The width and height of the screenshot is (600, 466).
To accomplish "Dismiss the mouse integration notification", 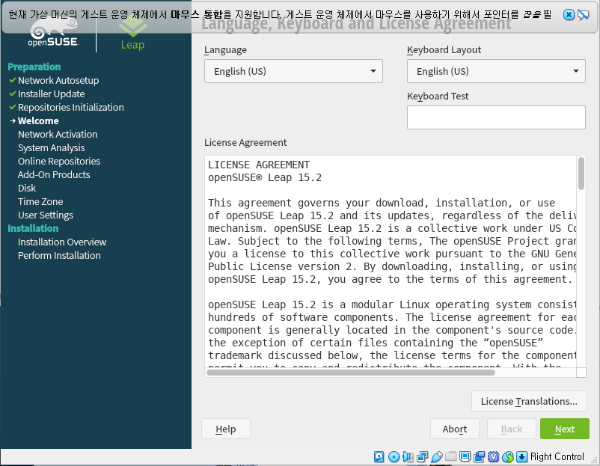I will coord(569,15).
